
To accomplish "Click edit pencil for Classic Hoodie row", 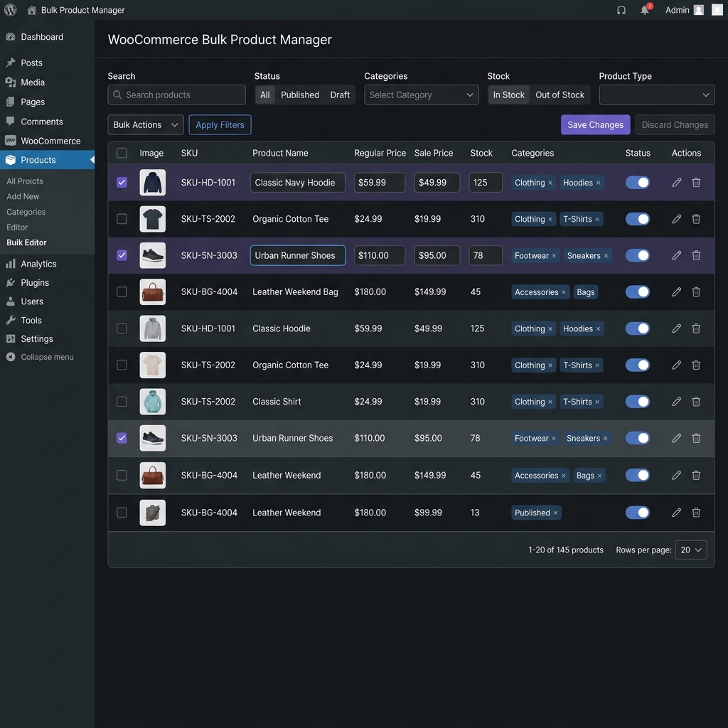I will tap(677, 328).
